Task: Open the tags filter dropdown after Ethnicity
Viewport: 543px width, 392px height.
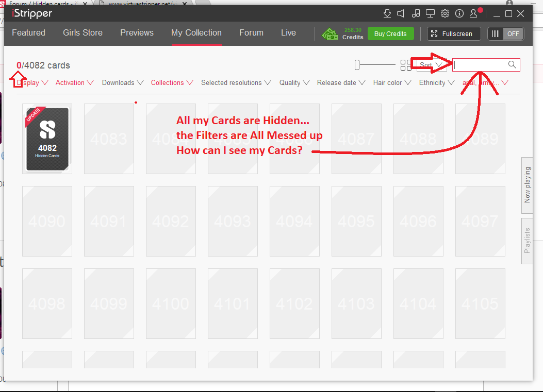Action: click(486, 83)
